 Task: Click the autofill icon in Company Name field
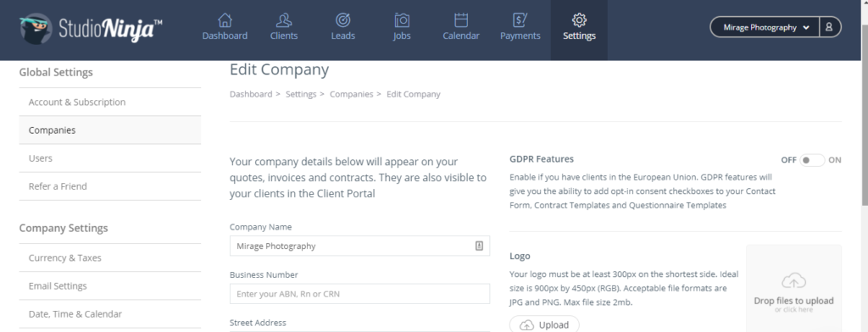[x=480, y=246]
